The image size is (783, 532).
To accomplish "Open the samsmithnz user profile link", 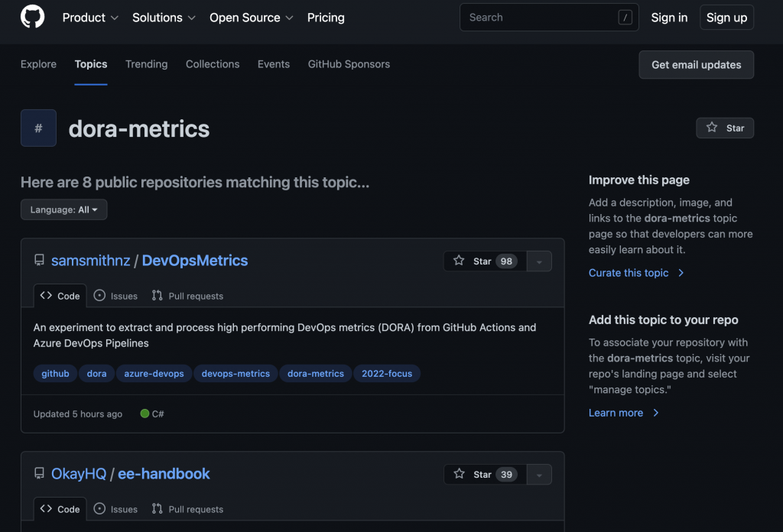I will click(x=91, y=261).
